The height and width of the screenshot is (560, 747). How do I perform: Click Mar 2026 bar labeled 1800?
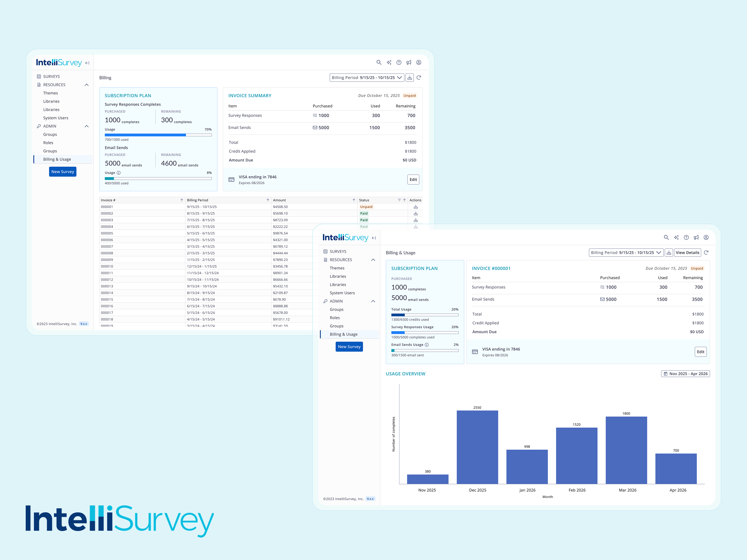coord(626,450)
